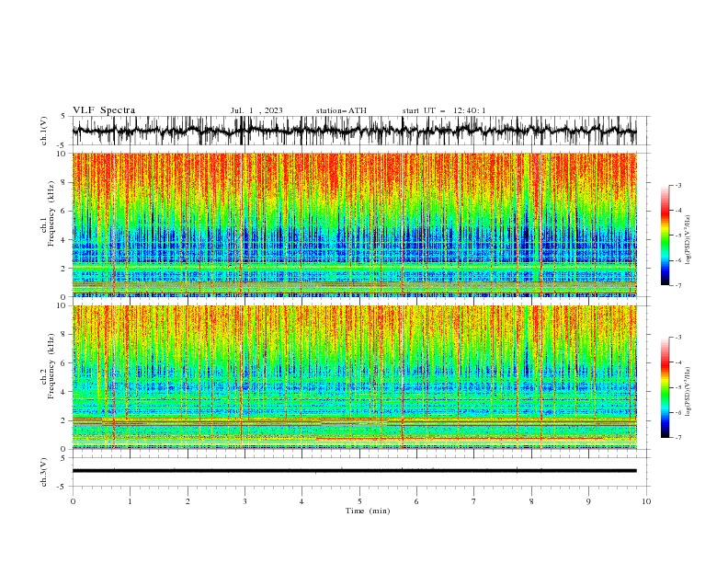This screenshot has width=728, height=563.
Task: Click the 'VLF Spectra' title text
Action: click(x=104, y=110)
